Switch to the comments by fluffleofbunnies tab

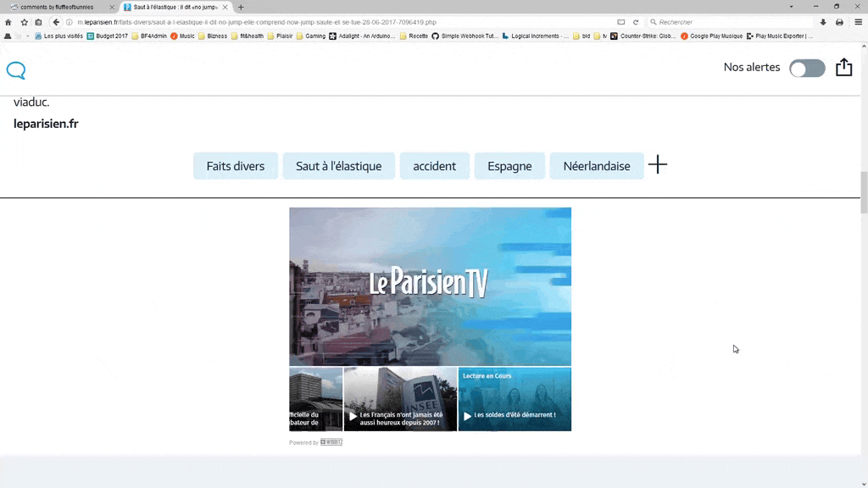58,7
